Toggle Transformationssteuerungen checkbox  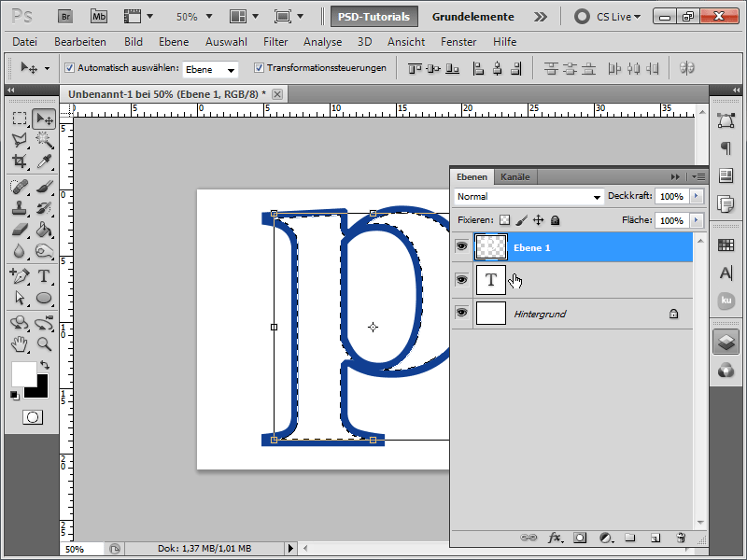pyautogui.click(x=259, y=67)
